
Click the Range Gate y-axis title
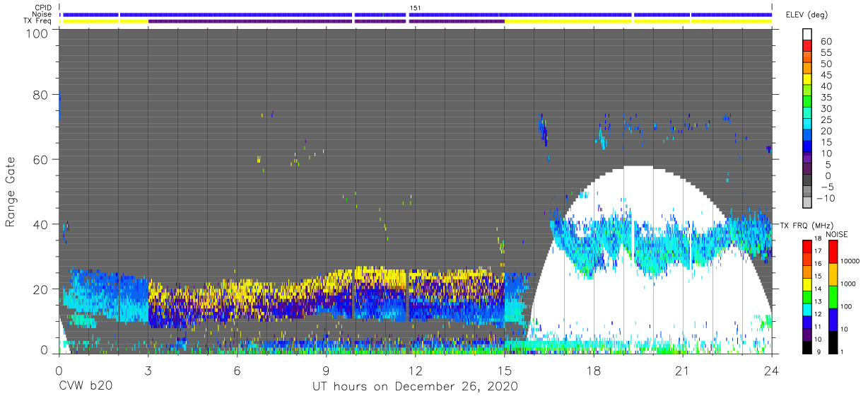pyautogui.click(x=11, y=191)
